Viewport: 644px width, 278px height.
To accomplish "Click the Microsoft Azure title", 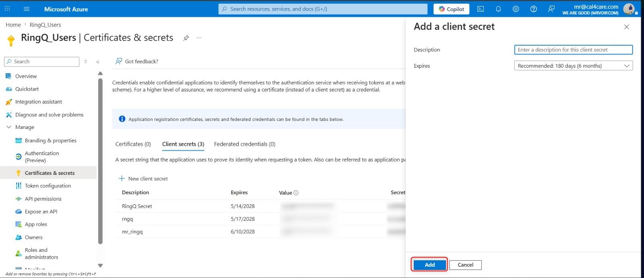I will [66, 9].
